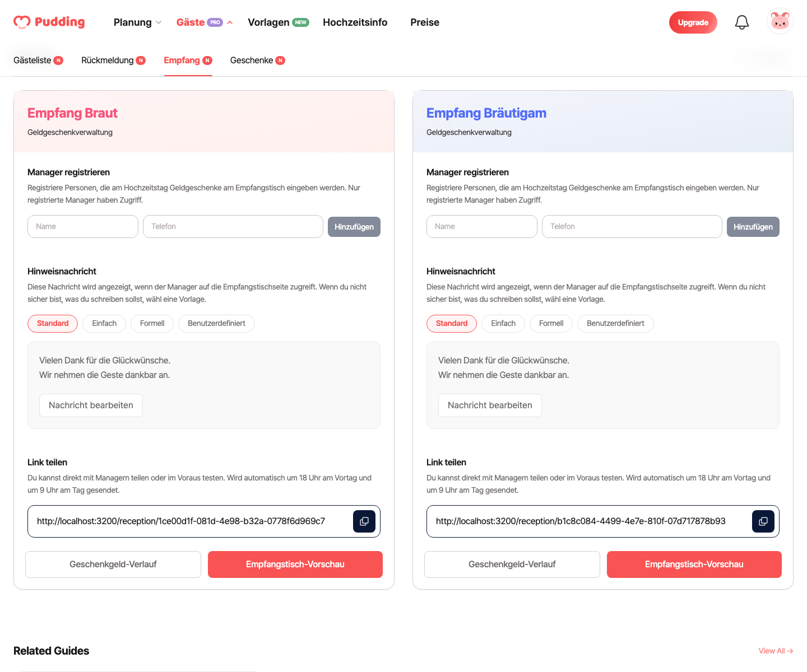Edit the Bräutigam message via Nachricht bearbeiten

(x=490, y=405)
